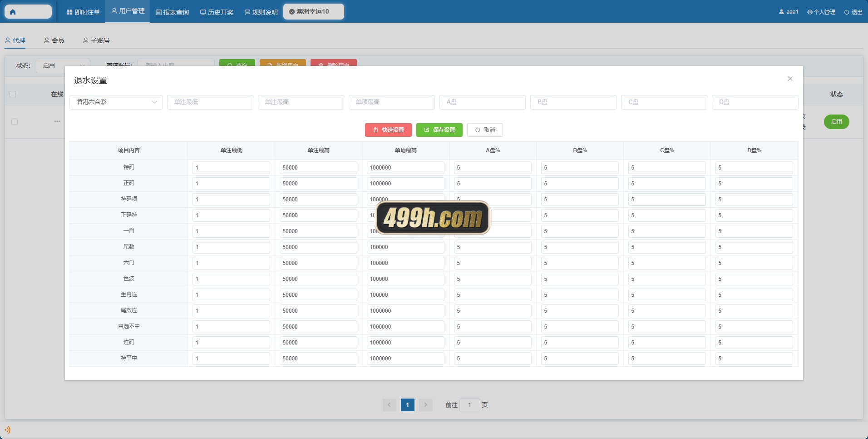
Task: Click 快速设置 button
Action: (x=388, y=130)
